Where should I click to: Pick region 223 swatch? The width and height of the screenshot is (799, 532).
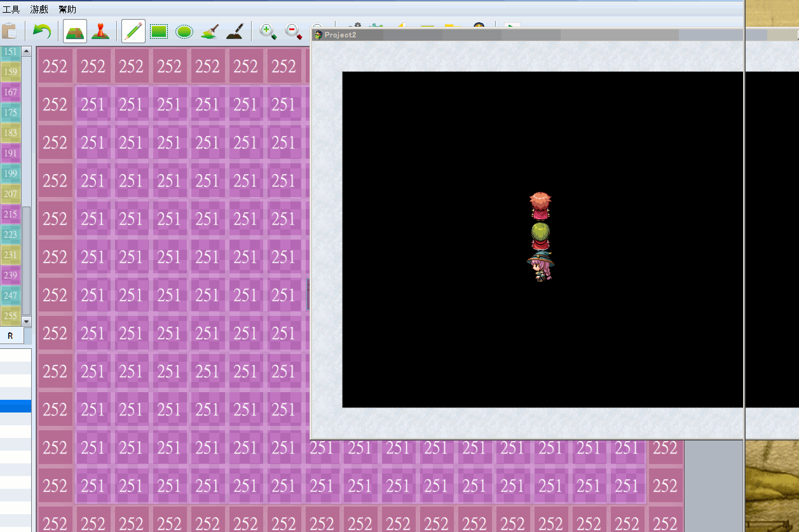coord(10,235)
